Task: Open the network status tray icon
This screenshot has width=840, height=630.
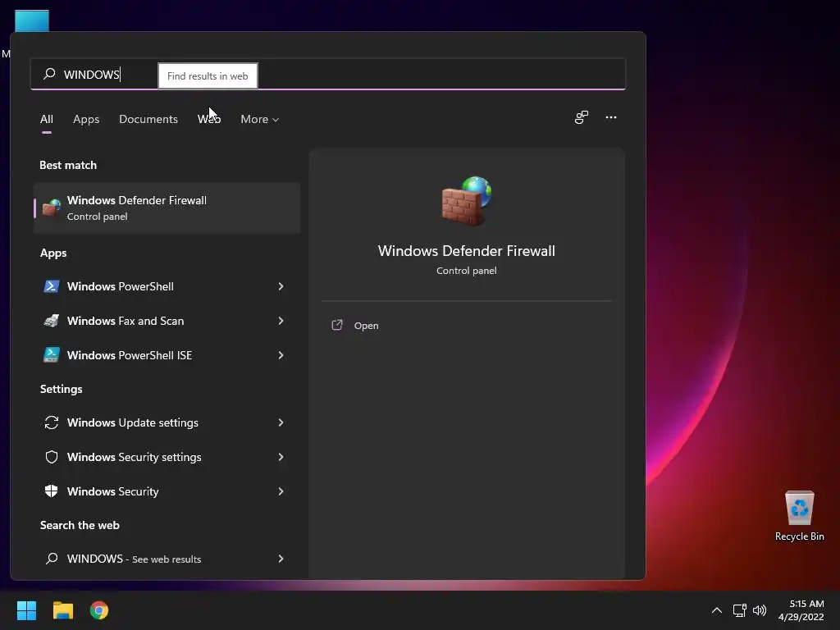Action: point(740,610)
